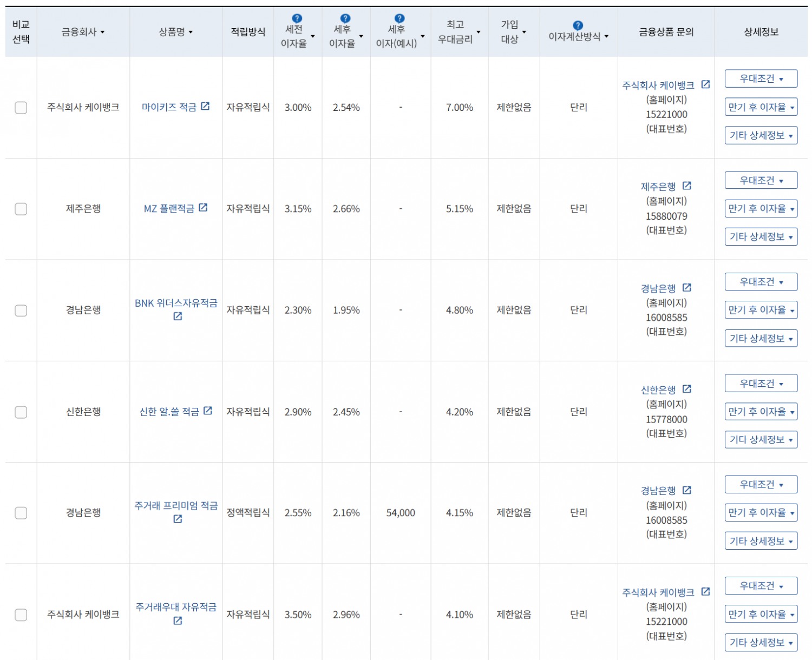Sort by 최고 우대금리 column header
The image size is (812, 660).
click(459, 32)
